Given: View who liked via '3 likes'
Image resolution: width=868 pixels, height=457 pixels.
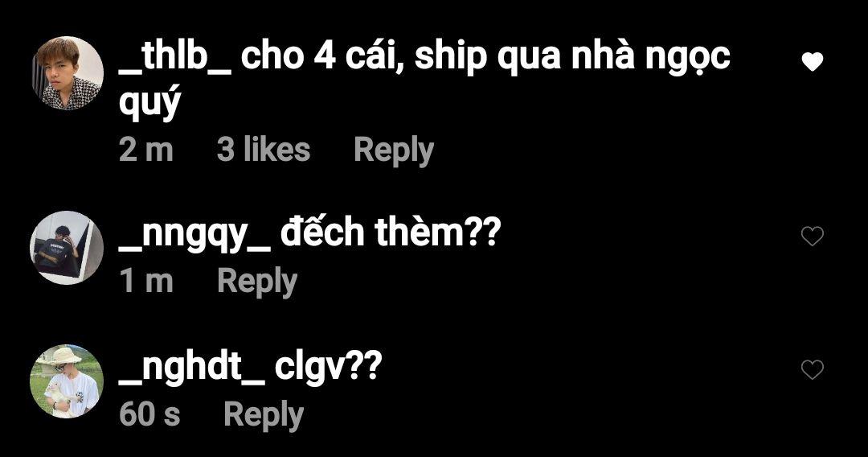Looking at the screenshot, I should coord(264,150).
